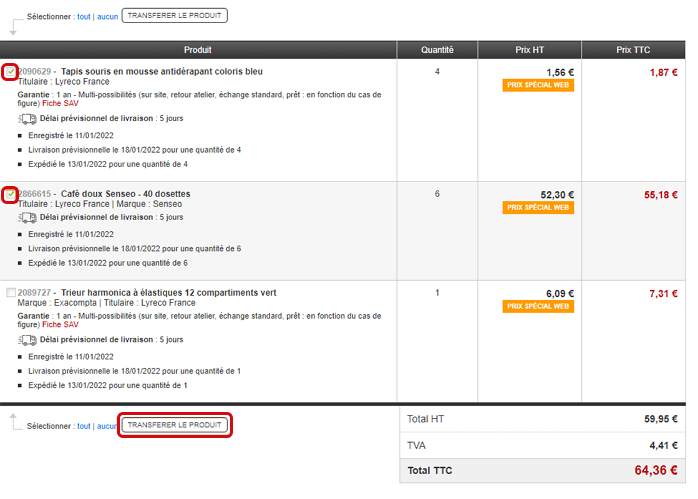698x499 pixels.
Task: Open the Fiche SAV link for Tapis souris
Action: point(63,102)
